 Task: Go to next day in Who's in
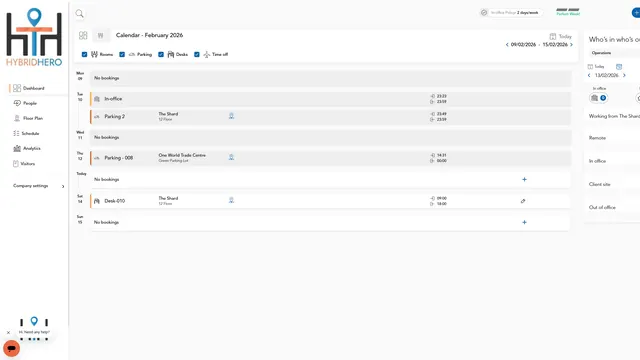tap(624, 76)
